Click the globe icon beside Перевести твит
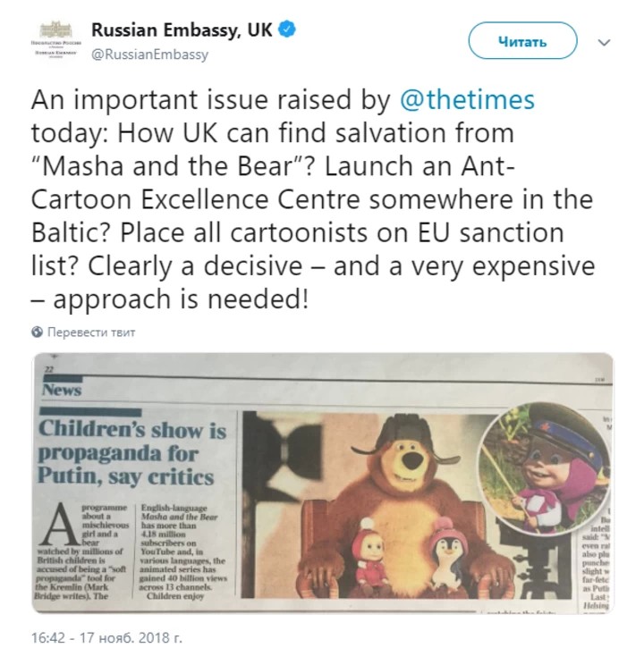Viewport: 644px width, 648px height. tap(38, 332)
